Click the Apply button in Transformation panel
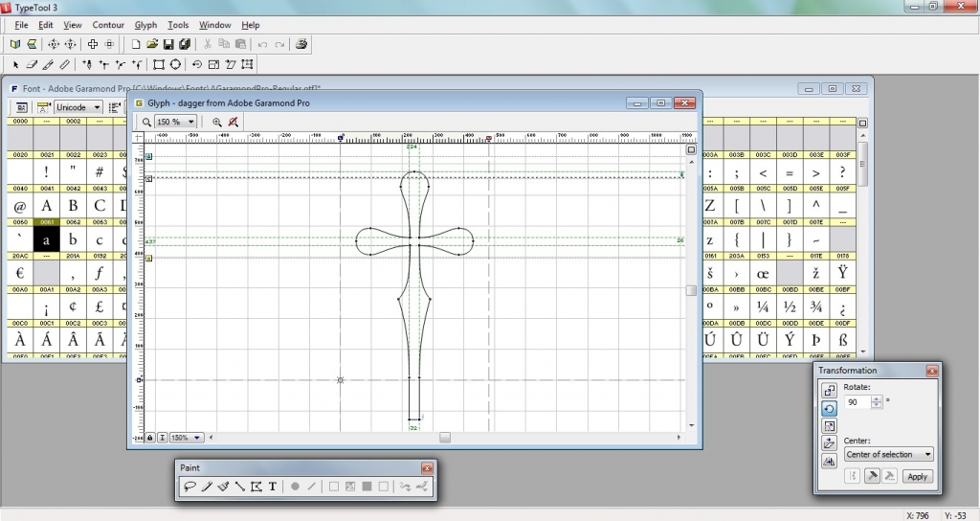Viewport: 980px width, 521px height. [917, 476]
